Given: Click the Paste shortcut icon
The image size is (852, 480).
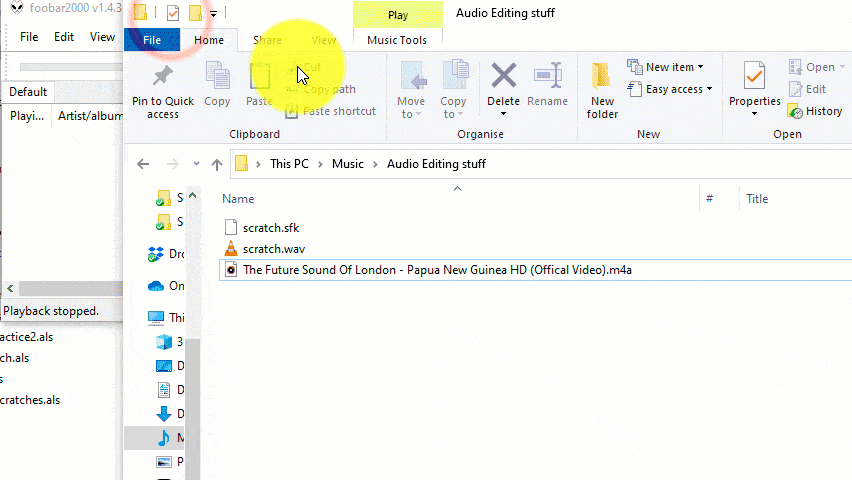Looking at the screenshot, I should click(x=292, y=111).
